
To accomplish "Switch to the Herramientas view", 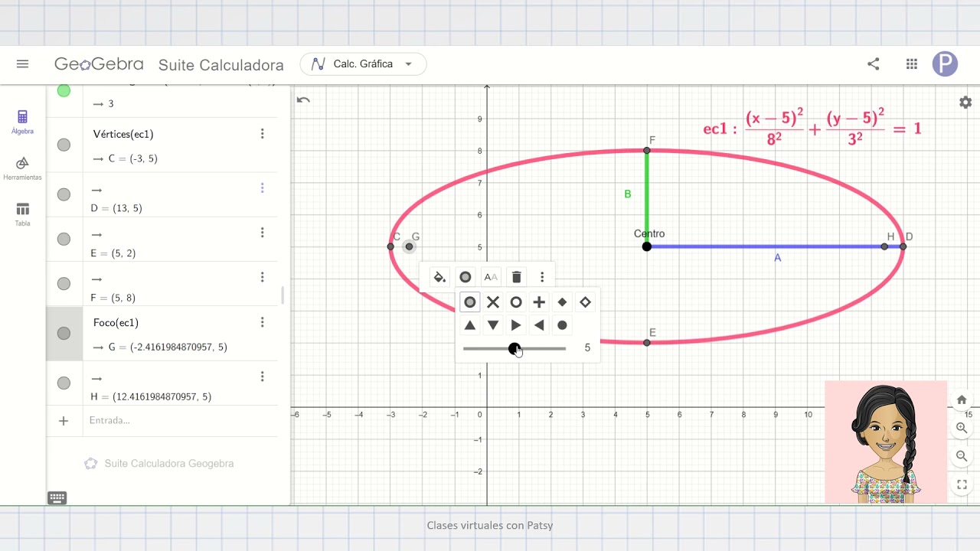I will tap(22, 168).
